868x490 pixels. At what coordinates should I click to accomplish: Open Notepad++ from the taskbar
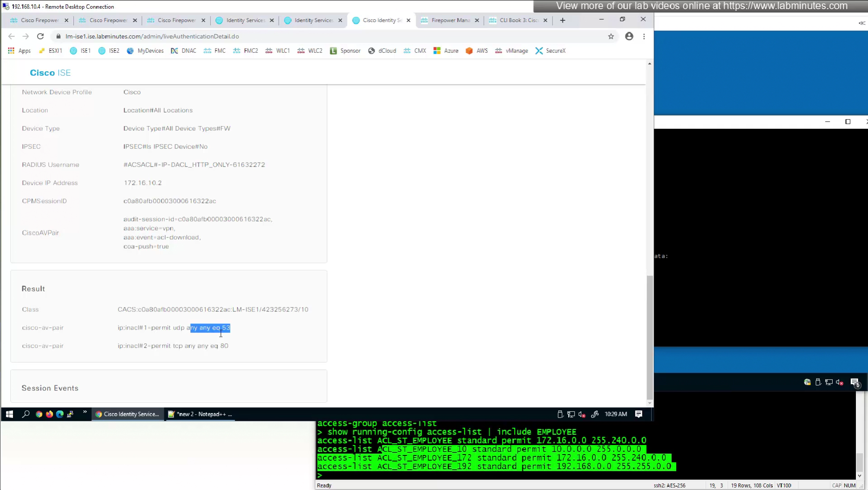tap(200, 414)
